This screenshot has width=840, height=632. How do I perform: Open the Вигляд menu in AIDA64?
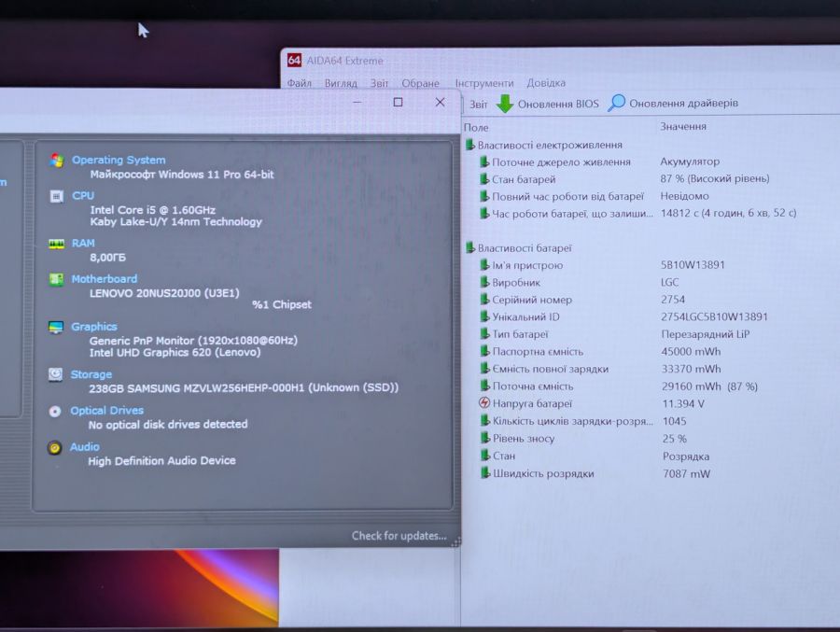click(341, 83)
